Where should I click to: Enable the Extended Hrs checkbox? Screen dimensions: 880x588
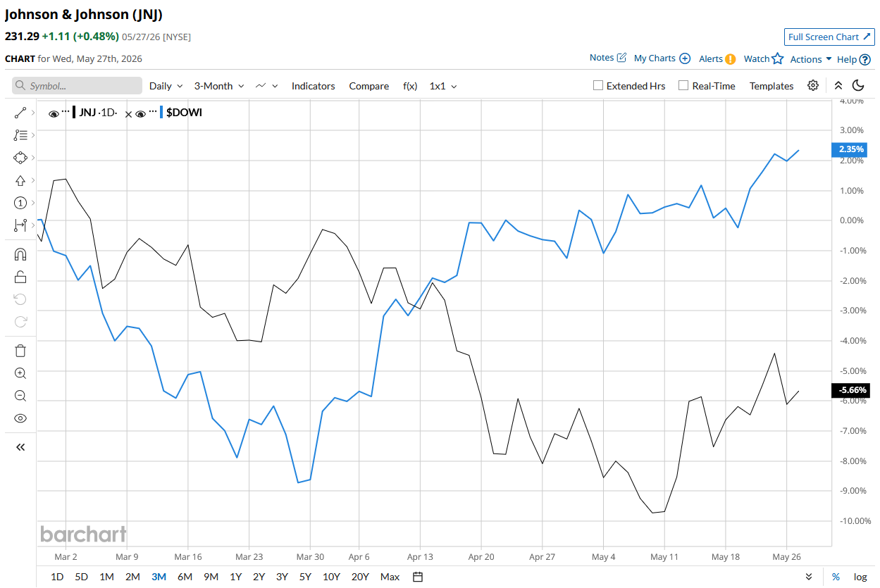(598, 86)
